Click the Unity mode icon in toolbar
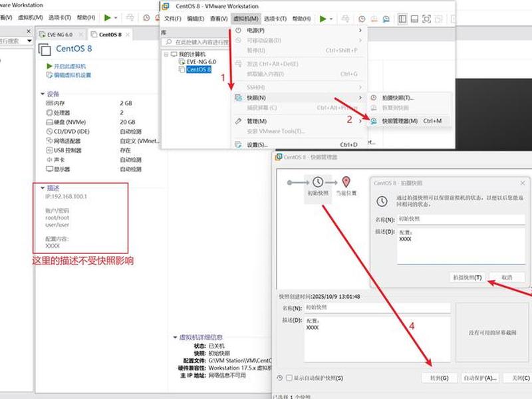The height and width of the screenshot is (399, 532). [439, 19]
